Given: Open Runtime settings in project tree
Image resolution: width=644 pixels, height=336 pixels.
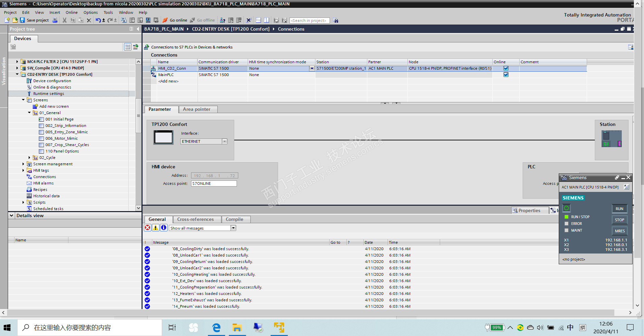Looking at the screenshot, I should pyautogui.click(x=49, y=94).
